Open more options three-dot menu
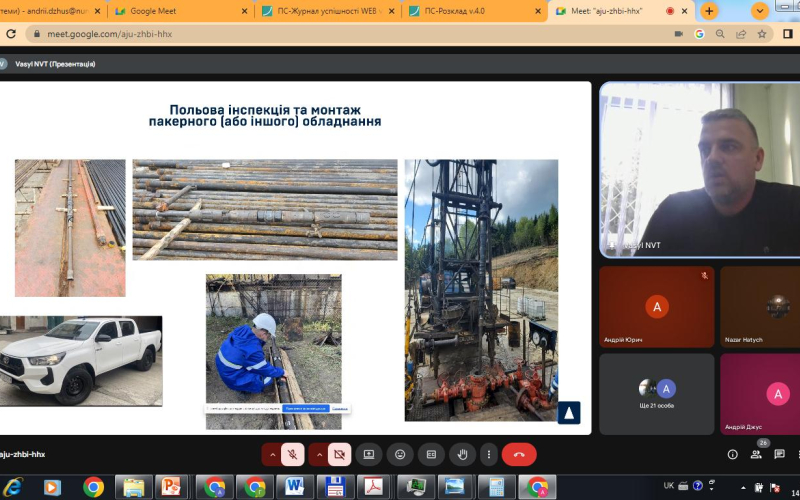800x500 pixels. (487, 454)
